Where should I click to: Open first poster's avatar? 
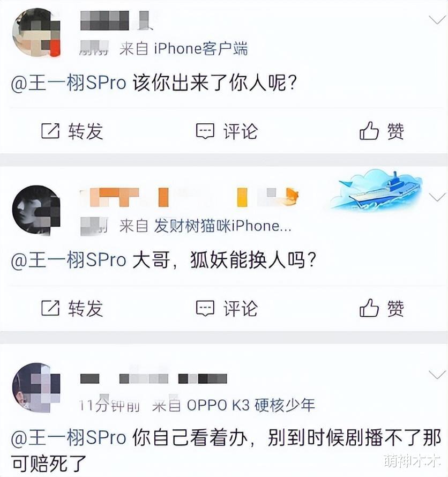(36, 33)
